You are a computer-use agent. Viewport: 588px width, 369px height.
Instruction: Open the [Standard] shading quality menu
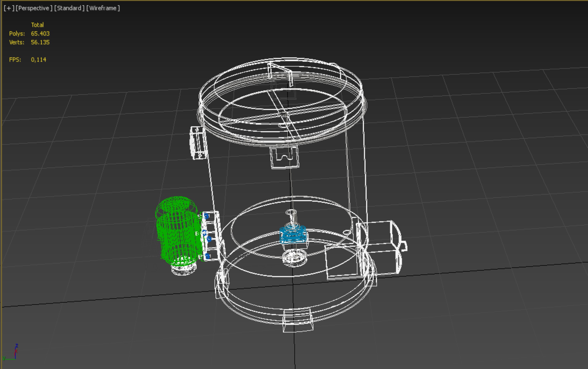(69, 8)
